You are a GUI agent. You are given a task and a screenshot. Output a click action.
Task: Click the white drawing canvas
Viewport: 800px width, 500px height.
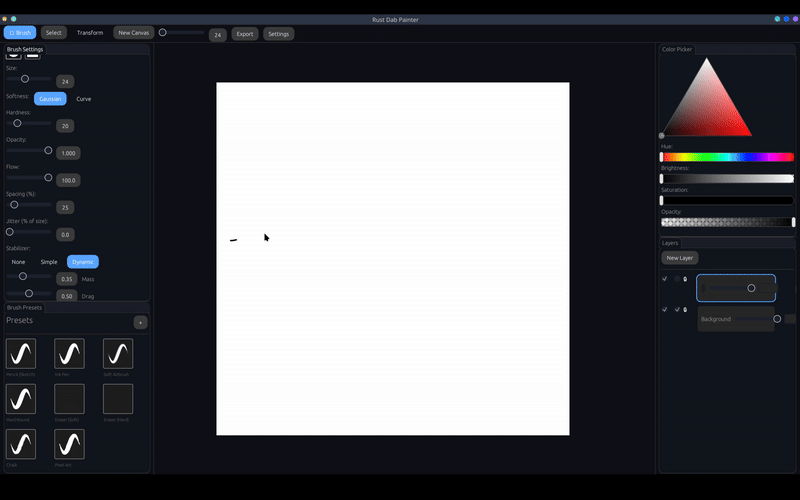[x=393, y=259]
